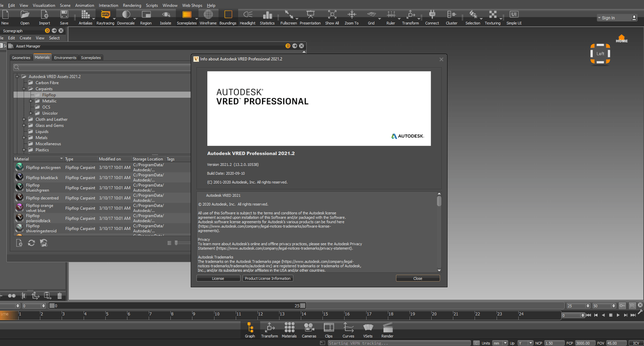Switch to the Sceneplates tab
The image size is (644, 346).
(91, 57)
